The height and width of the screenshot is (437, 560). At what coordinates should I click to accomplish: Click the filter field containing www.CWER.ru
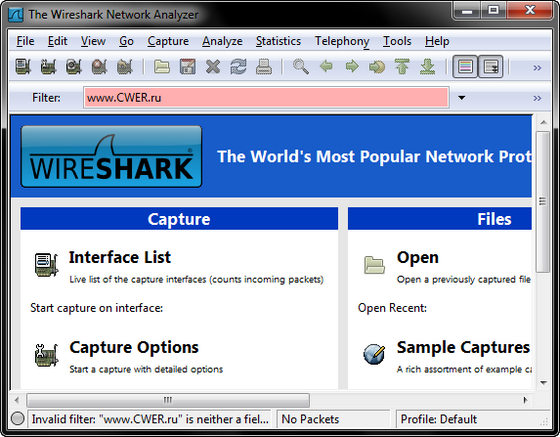click(266, 97)
